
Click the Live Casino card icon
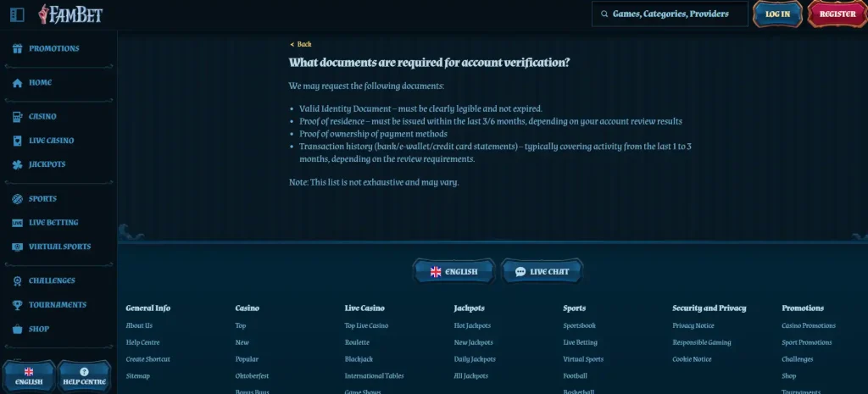click(17, 142)
